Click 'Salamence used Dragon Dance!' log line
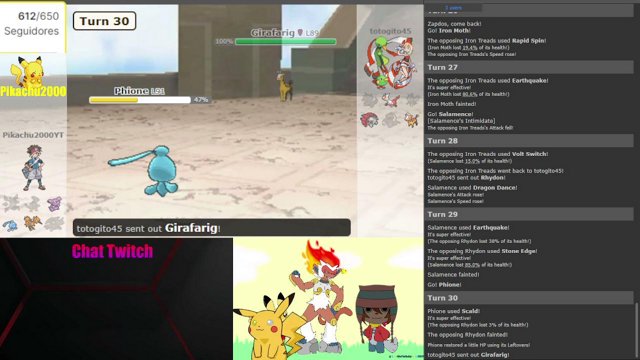Screen dimensions: 640x360 click(x=472, y=188)
